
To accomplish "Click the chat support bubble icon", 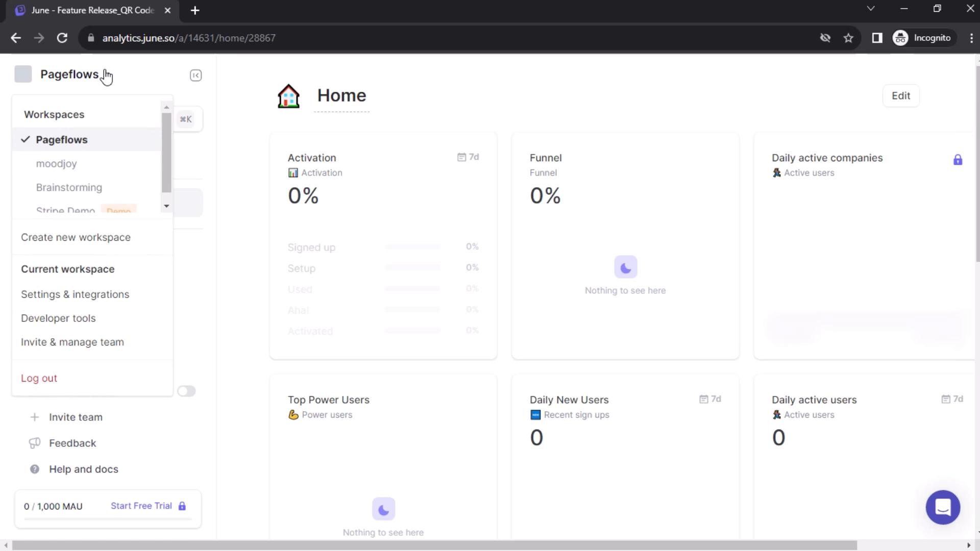I will pos(943,507).
